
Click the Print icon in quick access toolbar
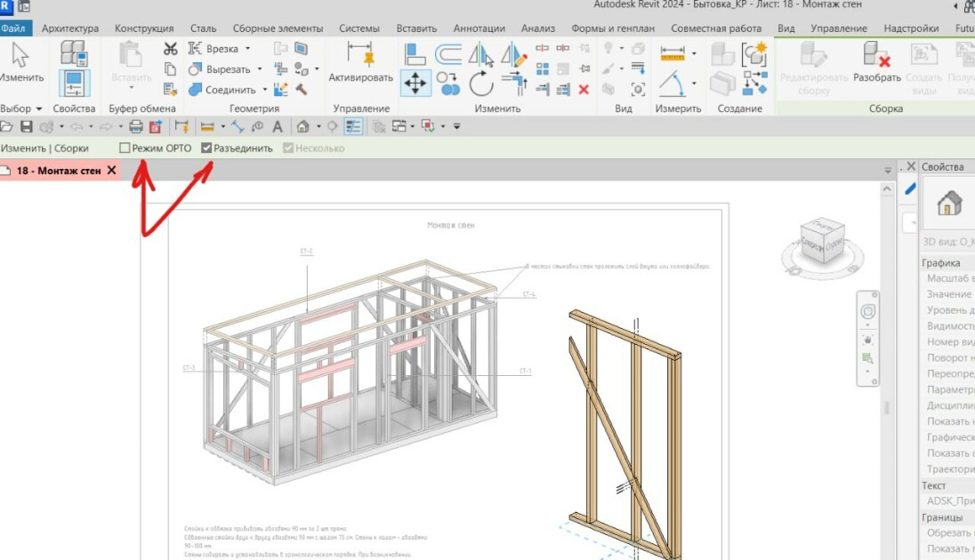point(135,127)
